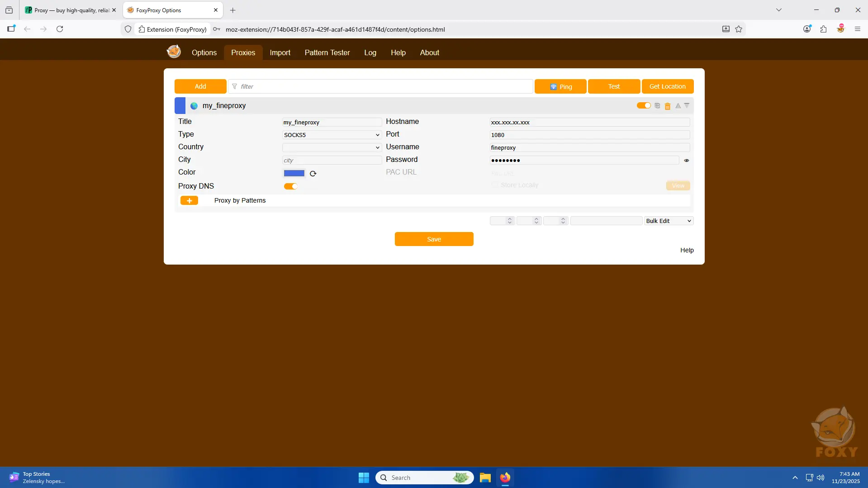This screenshot has width=868, height=488.
Task: Open the Help tab in navigation
Action: point(398,52)
